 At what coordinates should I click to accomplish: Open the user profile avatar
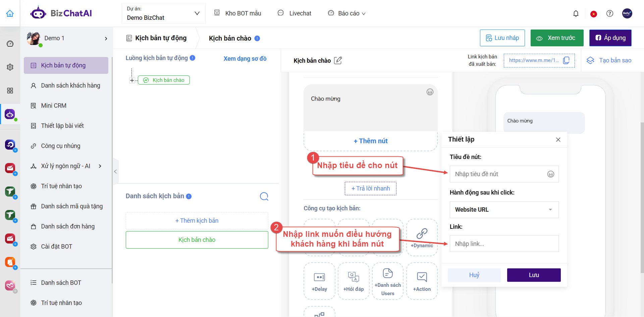[627, 13]
